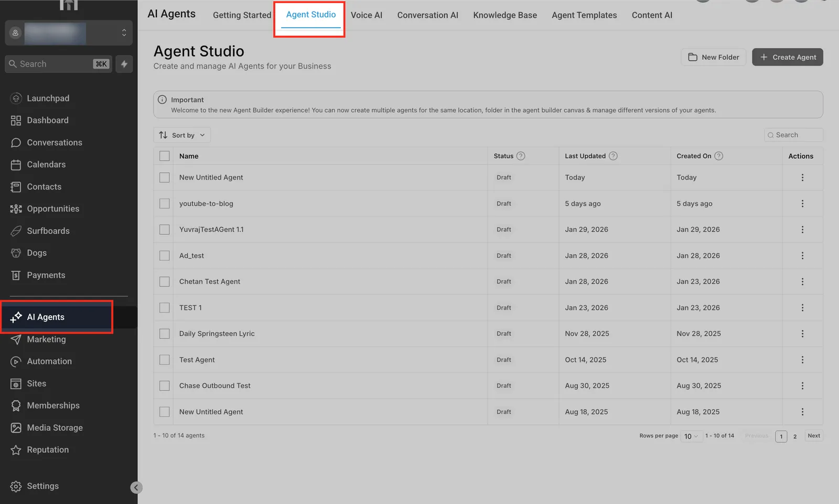839x504 pixels.
Task: Open the Chetan Test Agent entry
Action: click(210, 282)
